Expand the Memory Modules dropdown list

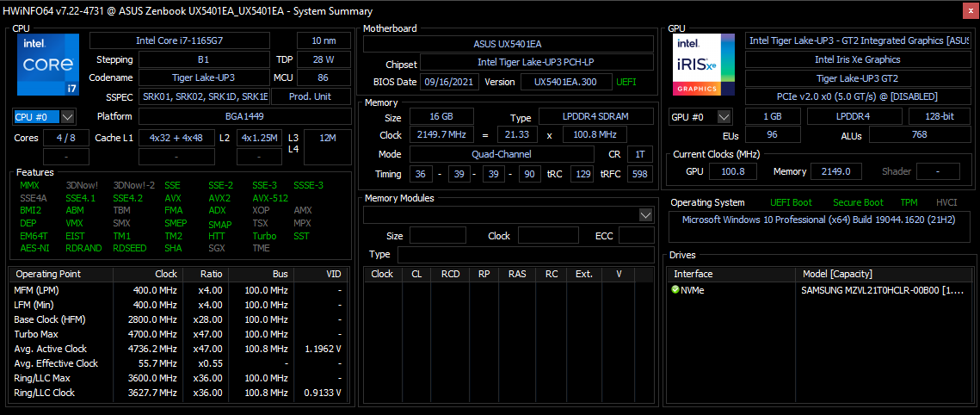click(645, 215)
